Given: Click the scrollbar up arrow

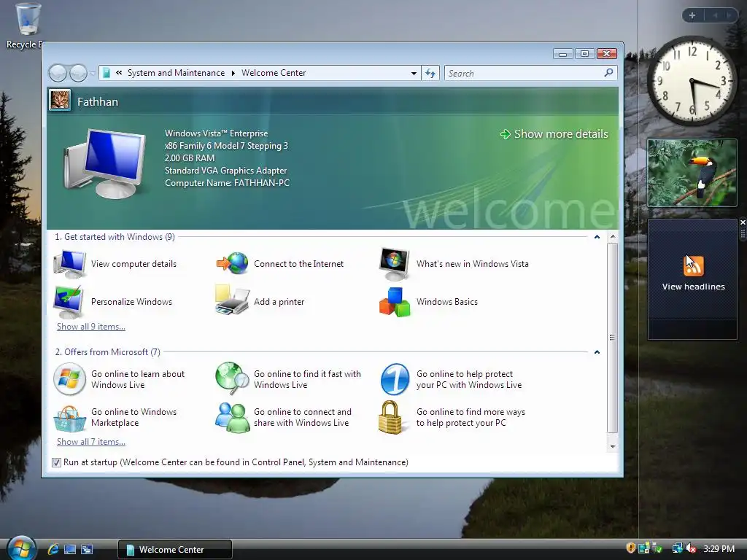Looking at the screenshot, I should coord(613,237).
